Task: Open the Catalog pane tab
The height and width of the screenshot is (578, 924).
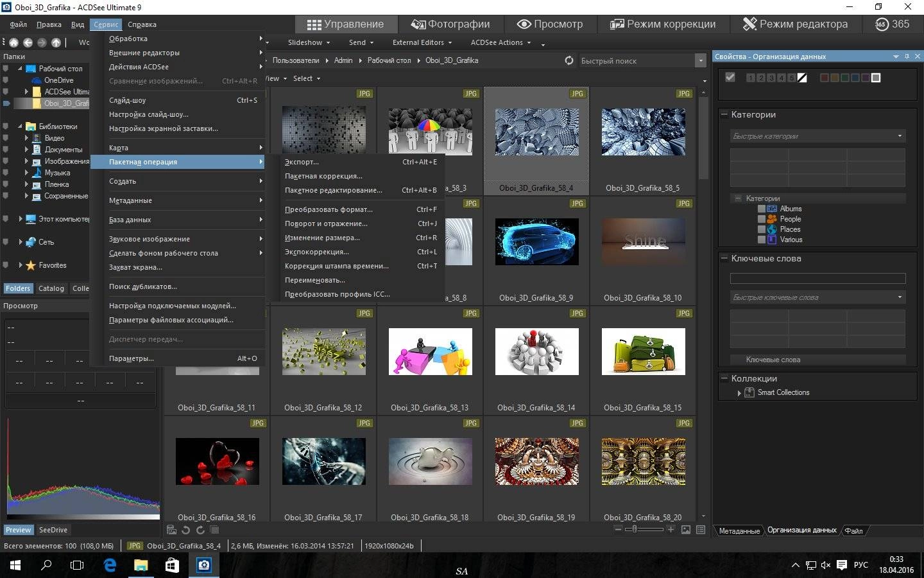Action: (51, 288)
